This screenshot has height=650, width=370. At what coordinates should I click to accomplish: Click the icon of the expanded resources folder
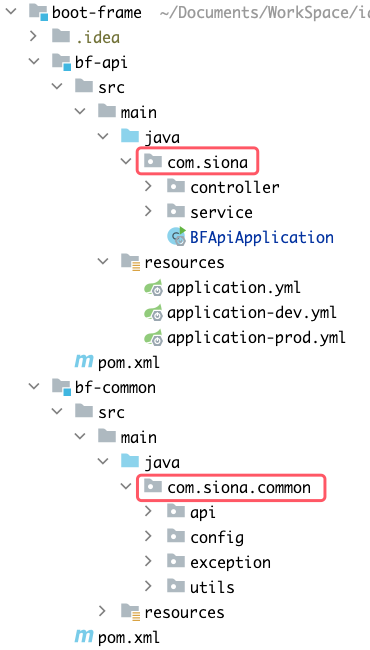click(x=131, y=262)
